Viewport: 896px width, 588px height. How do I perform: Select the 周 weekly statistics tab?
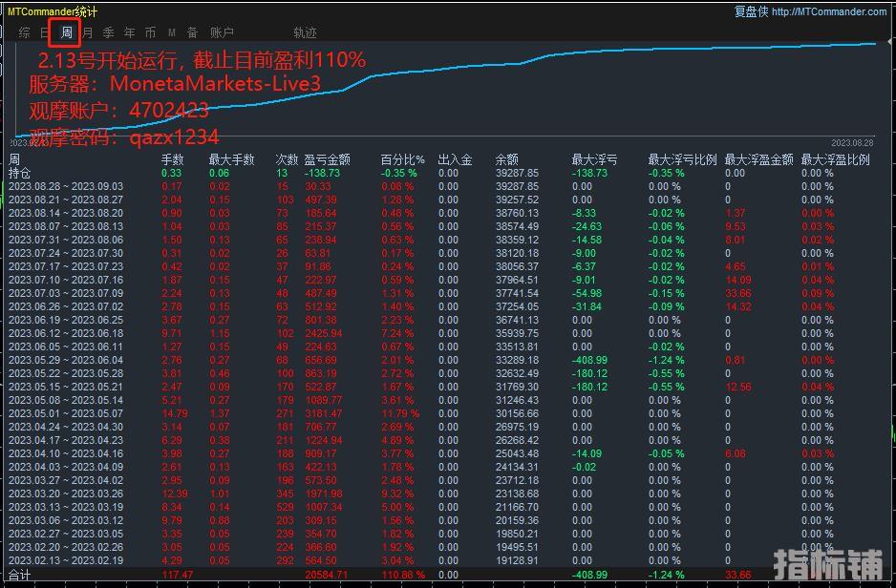66,32
